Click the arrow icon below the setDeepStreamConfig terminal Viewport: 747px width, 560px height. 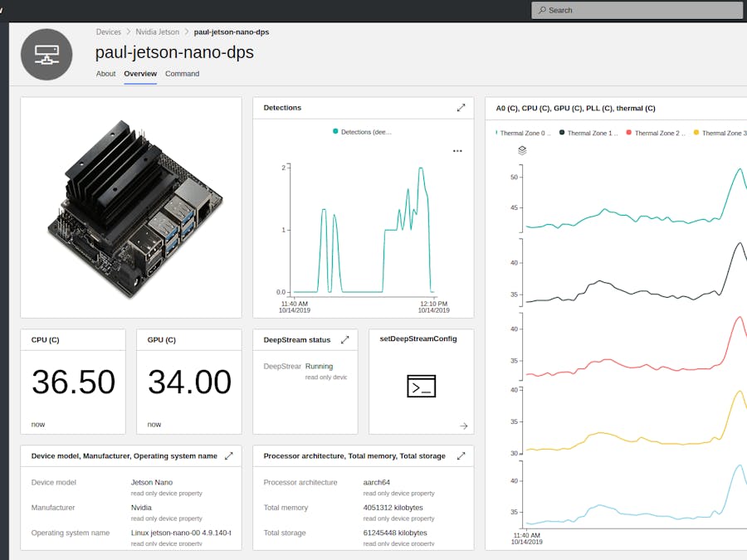pos(464,426)
